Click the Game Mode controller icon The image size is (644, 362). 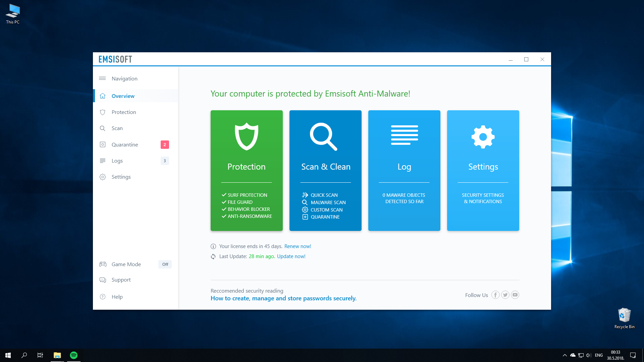click(103, 264)
